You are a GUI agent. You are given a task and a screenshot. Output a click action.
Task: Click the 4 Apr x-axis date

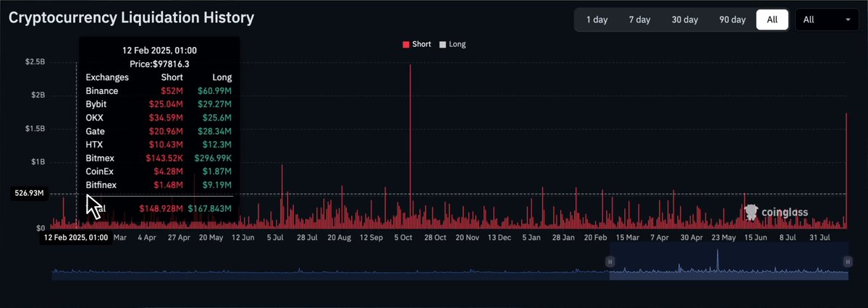pos(147,237)
